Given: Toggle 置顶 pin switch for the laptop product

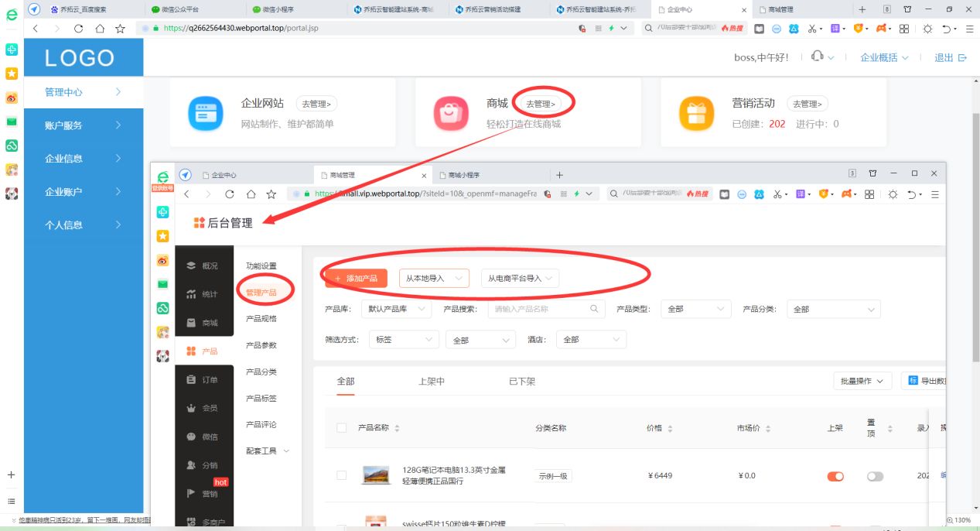Looking at the screenshot, I should point(875,476).
